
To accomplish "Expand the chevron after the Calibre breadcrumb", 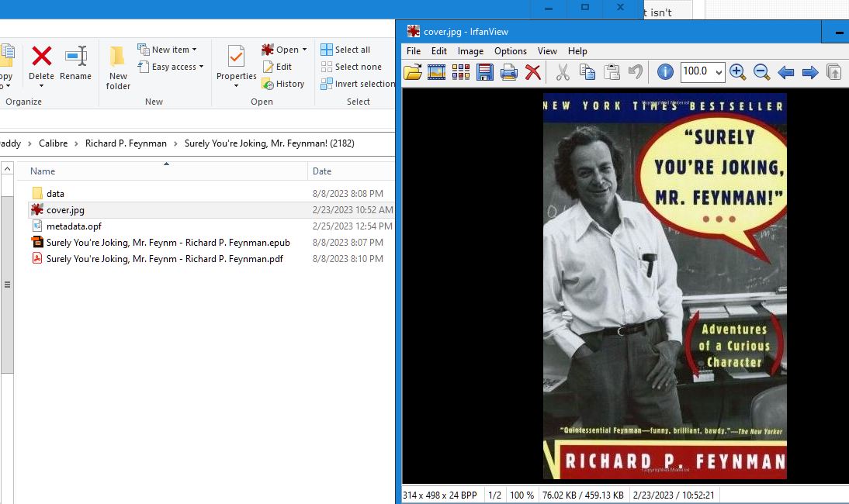I will tap(76, 143).
